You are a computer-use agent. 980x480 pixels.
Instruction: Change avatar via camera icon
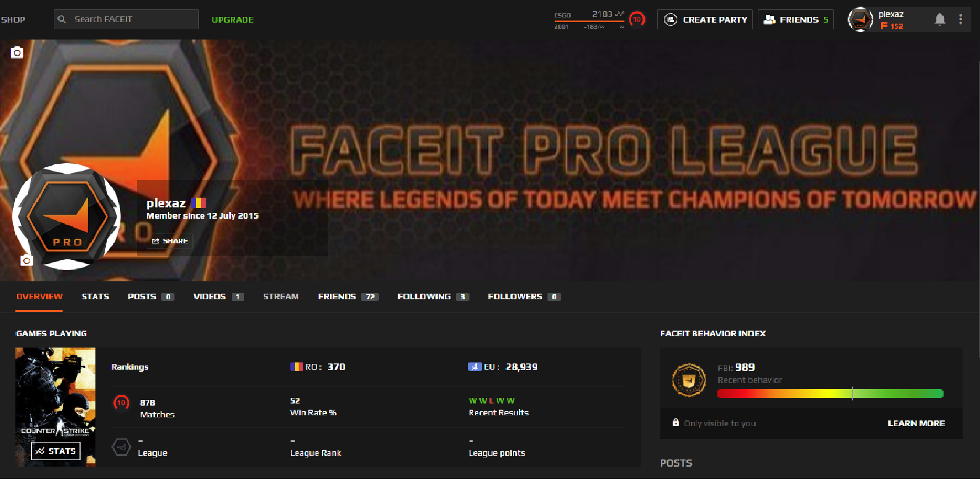[27, 261]
